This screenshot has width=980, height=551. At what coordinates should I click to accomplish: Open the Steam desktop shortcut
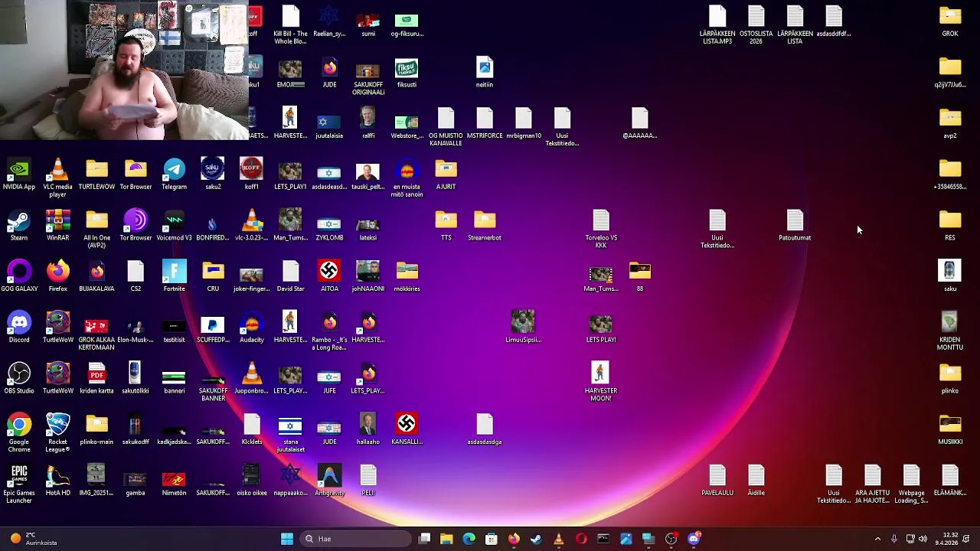[19, 226]
